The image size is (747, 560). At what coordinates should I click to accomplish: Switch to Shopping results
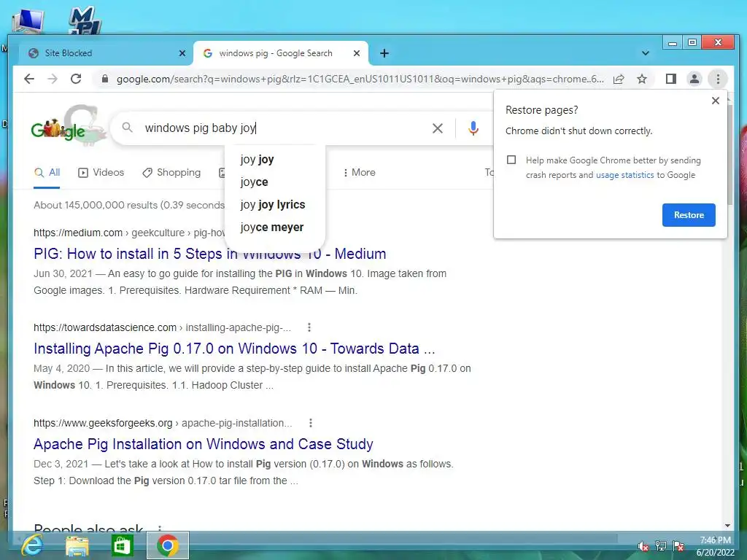171,172
